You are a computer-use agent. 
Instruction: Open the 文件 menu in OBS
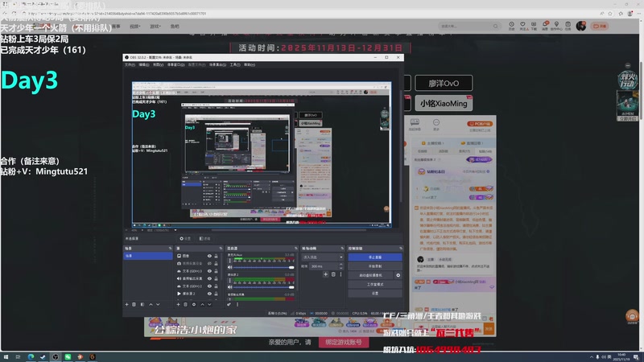(x=130, y=65)
